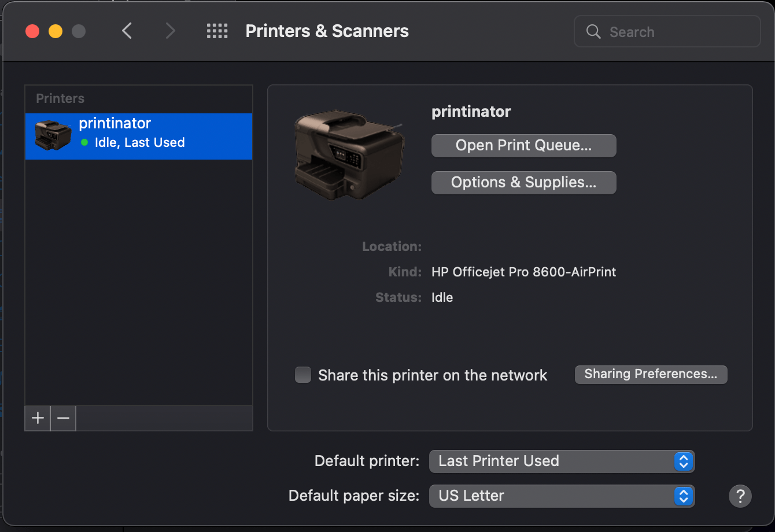Click the add printer plus icon
Image resolution: width=775 pixels, height=532 pixels.
36,418
